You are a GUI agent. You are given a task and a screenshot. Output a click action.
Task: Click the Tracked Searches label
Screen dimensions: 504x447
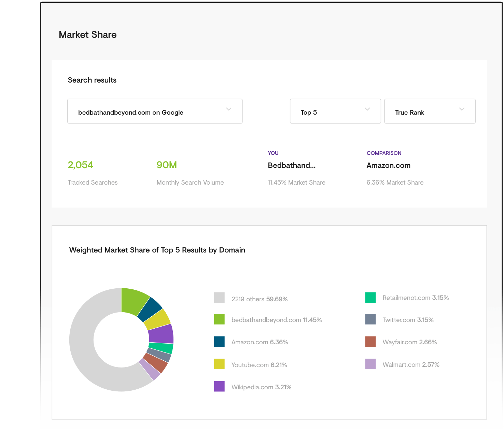click(93, 183)
